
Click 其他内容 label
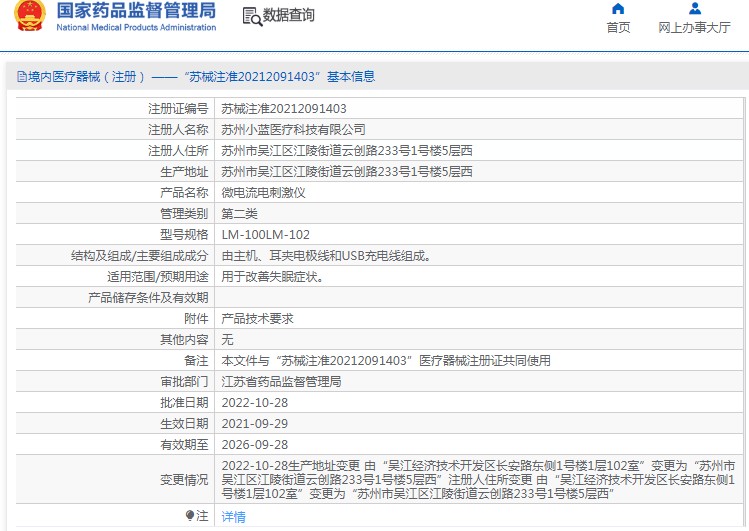(x=184, y=340)
